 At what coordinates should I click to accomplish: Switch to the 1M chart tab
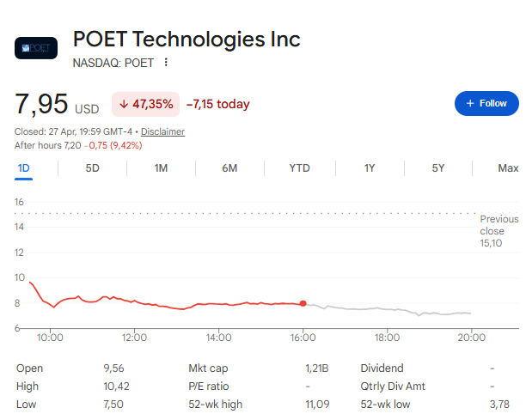tap(161, 167)
